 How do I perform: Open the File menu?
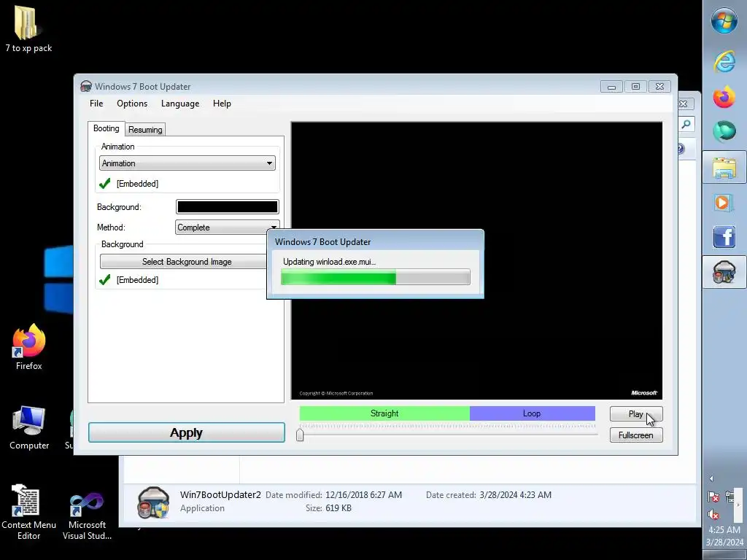pos(96,104)
